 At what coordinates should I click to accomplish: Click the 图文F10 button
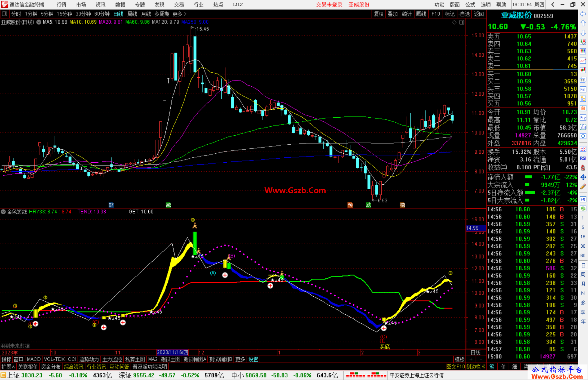(x=456, y=367)
